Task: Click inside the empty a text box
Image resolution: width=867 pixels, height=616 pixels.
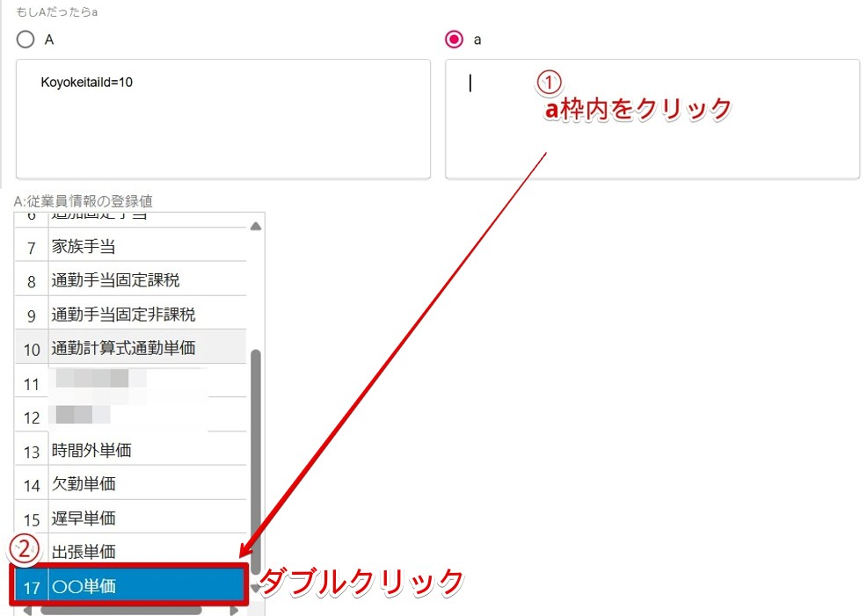Action: tap(652, 119)
